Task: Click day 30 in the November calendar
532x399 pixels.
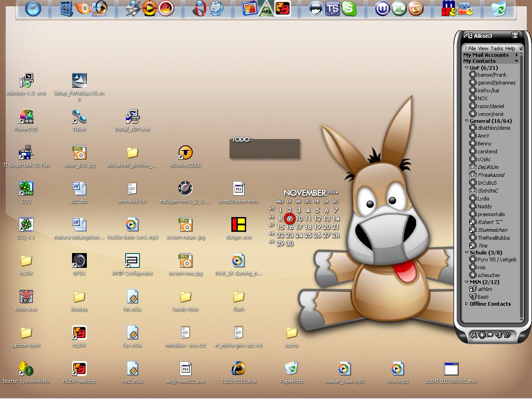Action: [x=290, y=243]
